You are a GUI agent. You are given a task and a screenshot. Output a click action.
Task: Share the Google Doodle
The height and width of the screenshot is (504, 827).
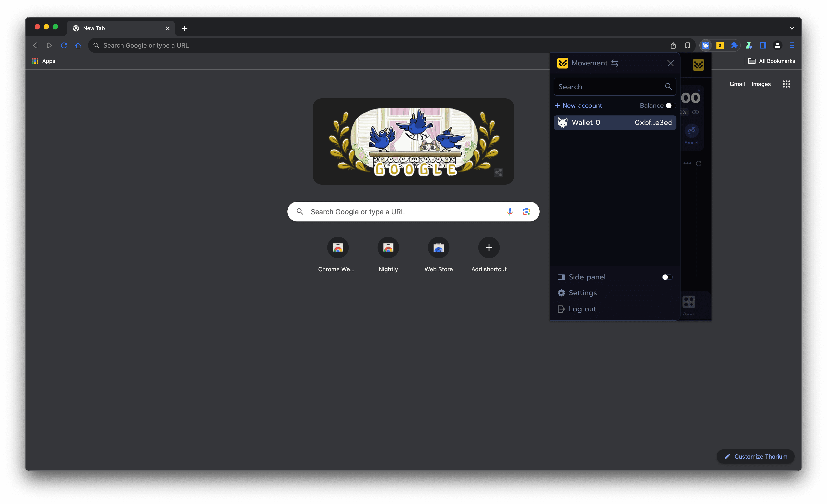pyautogui.click(x=498, y=173)
